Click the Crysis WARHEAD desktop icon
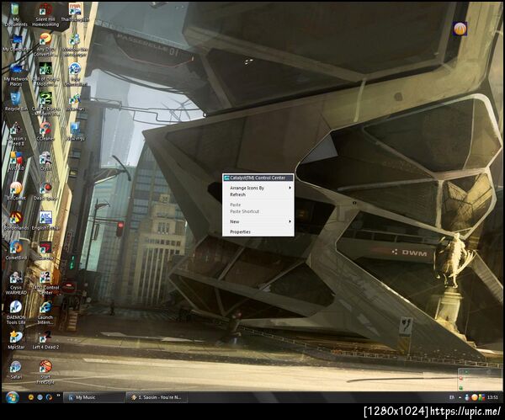 pyautogui.click(x=16, y=283)
